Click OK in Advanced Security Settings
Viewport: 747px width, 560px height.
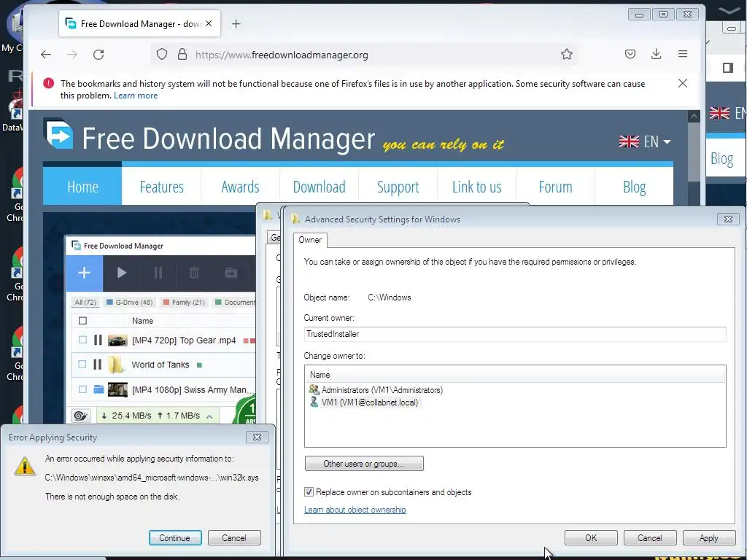[591, 537]
